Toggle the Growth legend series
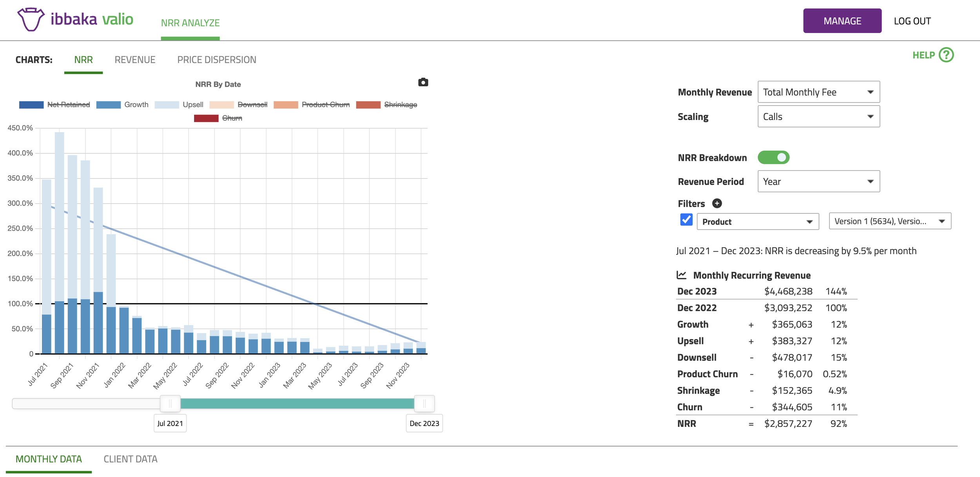 [x=136, y=105]
